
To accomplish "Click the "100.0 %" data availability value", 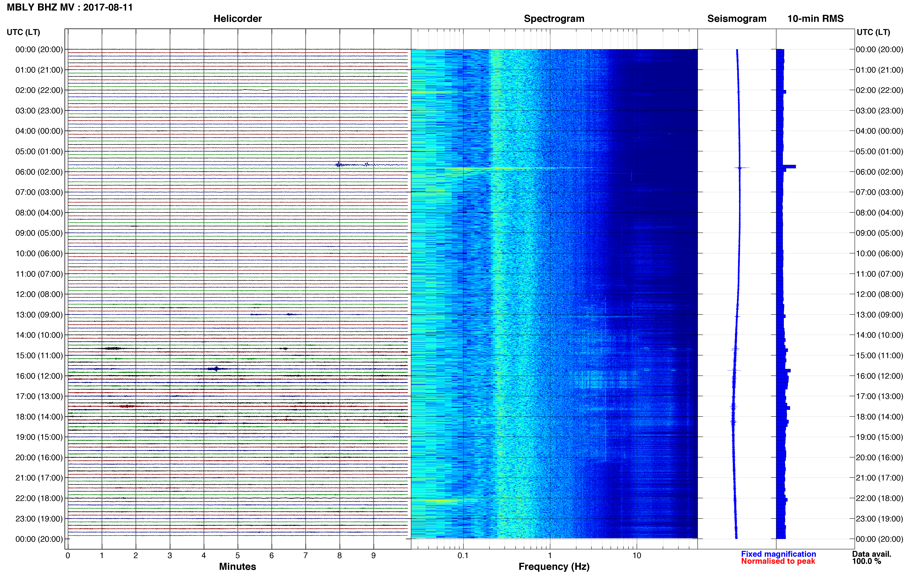I will point(867,561).
